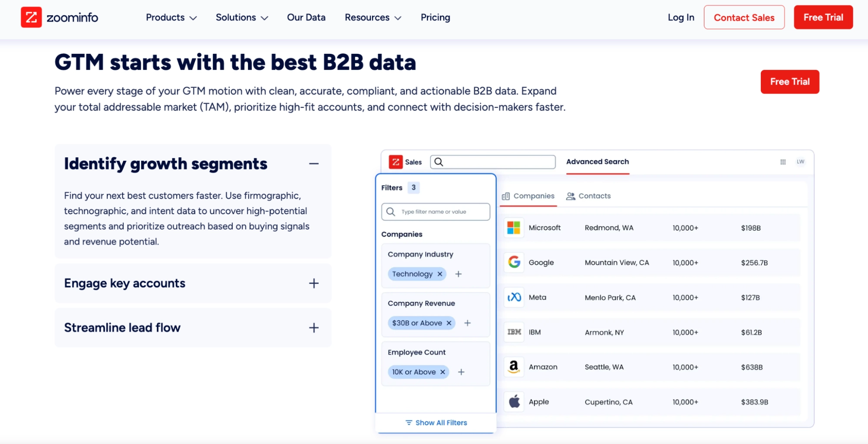Click Free Trial in the top navigation
Image resolution: width=868 pixels, height=444 pixels.
click(x=823, y=17)
